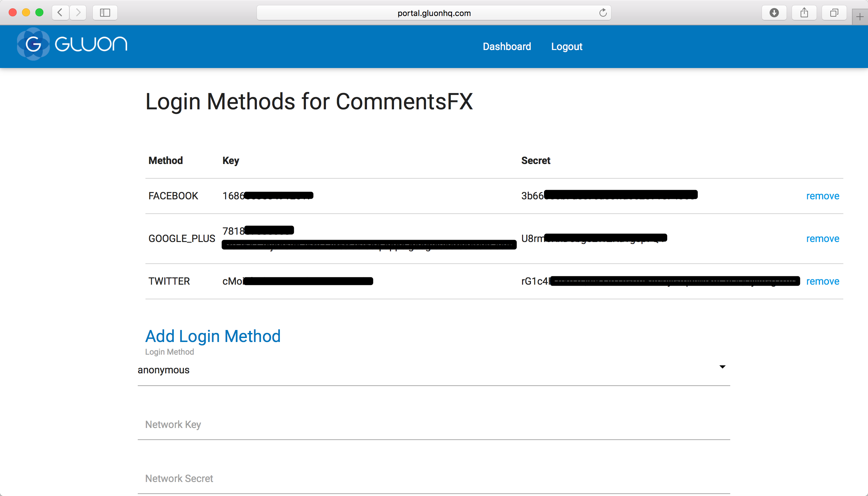Click the Facebook key starting with 1686

point(268,196)
